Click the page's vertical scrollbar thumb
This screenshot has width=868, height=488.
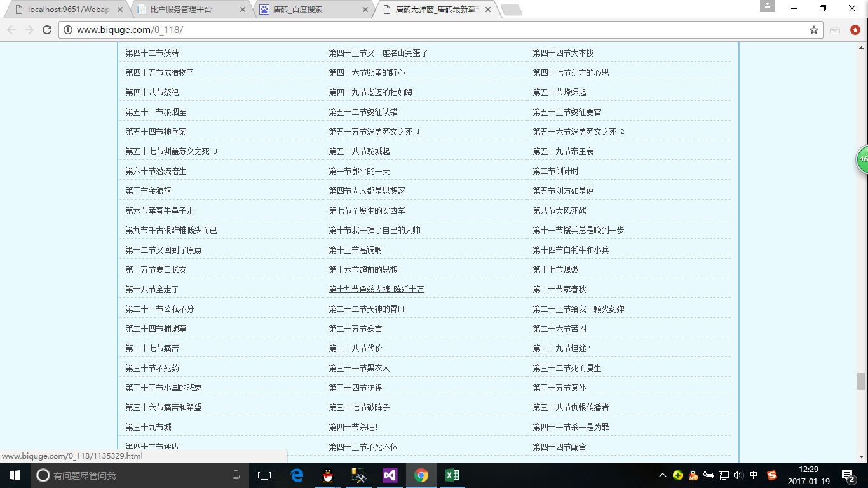coord(861,381)
